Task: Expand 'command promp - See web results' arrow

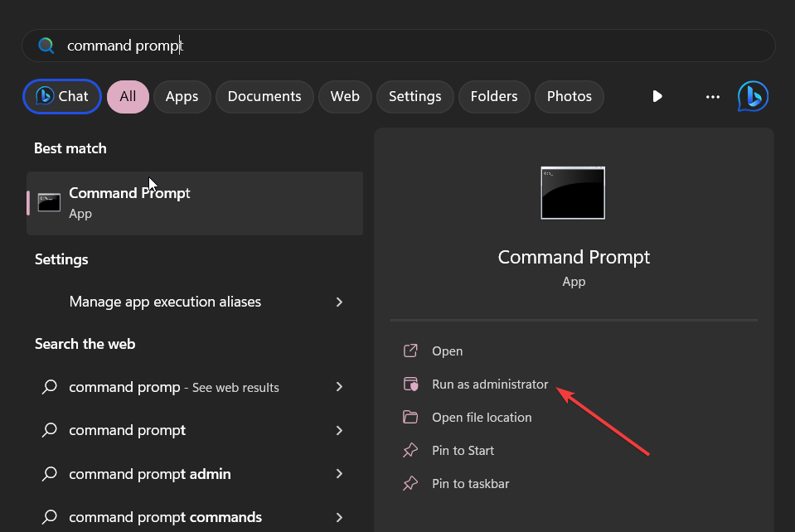Action: tap(339, 387)
